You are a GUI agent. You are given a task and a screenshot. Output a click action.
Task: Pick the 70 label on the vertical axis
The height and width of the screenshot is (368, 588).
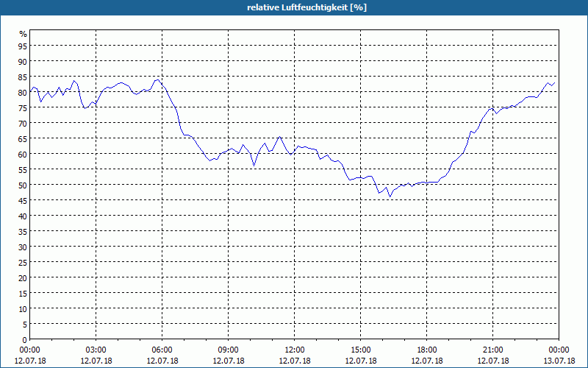tap(23, 123)
